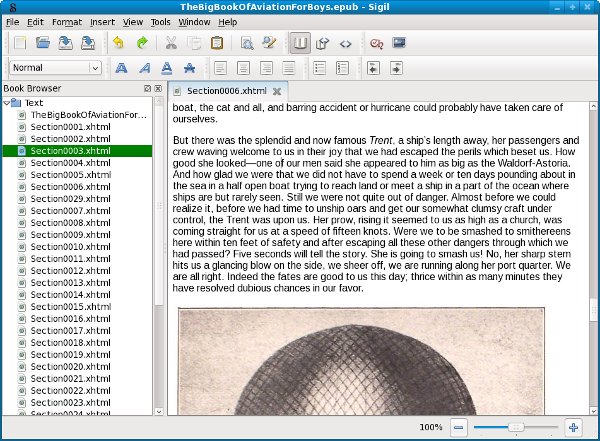This screenshot has width=600, height=441.
Task: Switch to Book View mode
Action: coord(299,43)
